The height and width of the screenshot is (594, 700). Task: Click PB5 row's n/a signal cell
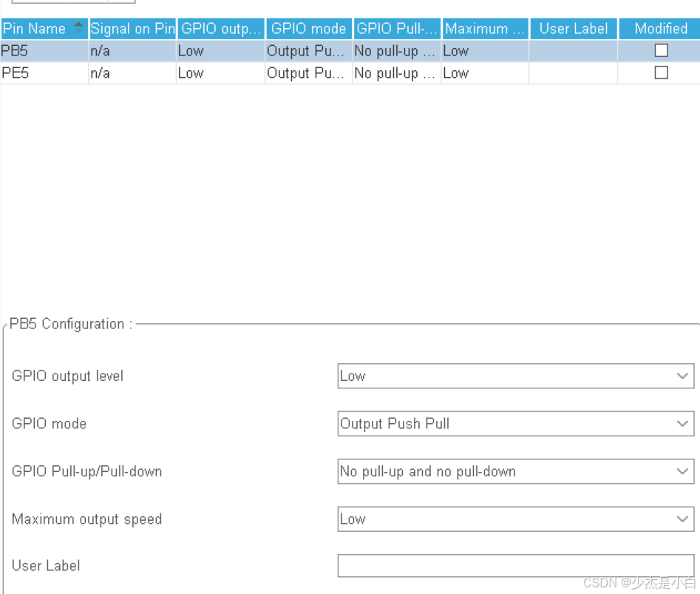pos(132,51)
